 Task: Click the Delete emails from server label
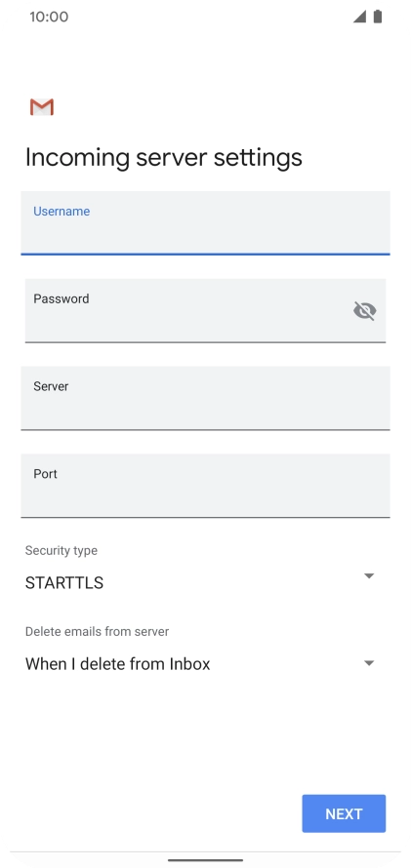pyautogui.click(x=97, y=631)
